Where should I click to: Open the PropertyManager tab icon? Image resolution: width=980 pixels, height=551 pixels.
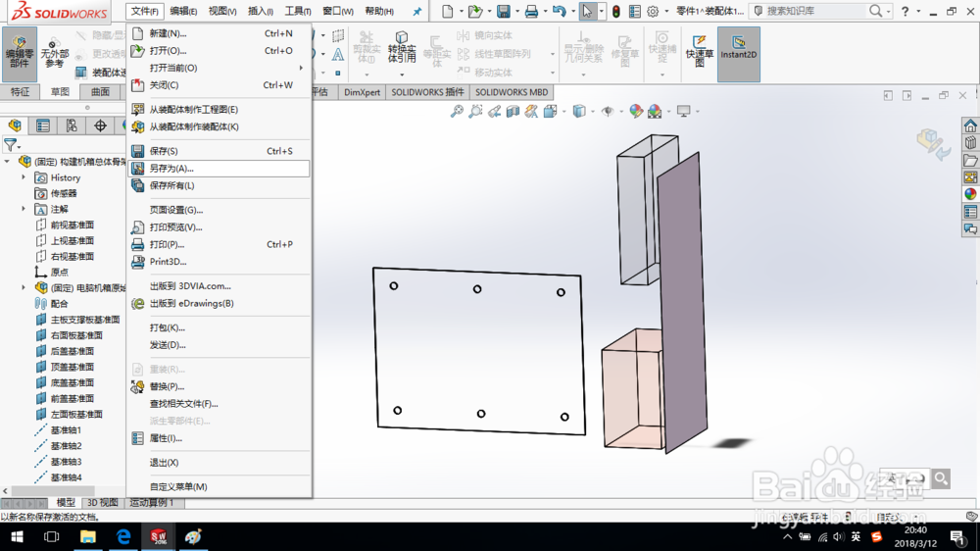43,125
